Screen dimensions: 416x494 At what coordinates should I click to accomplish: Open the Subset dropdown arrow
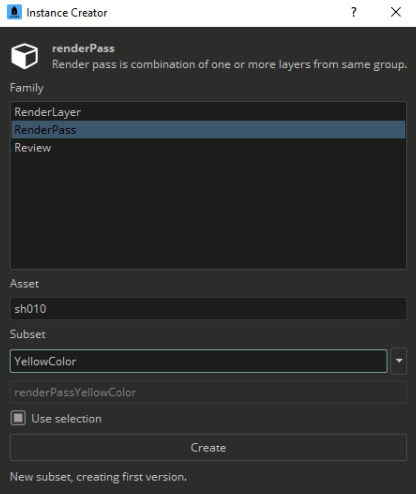(x=399, y=361)
